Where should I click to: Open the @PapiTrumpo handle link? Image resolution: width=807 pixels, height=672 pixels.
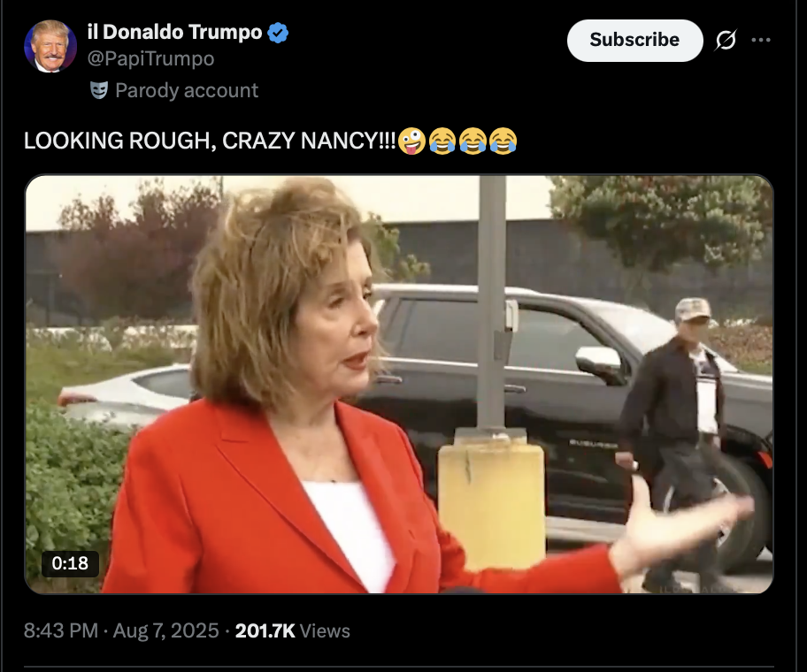(x=150, y=58)
